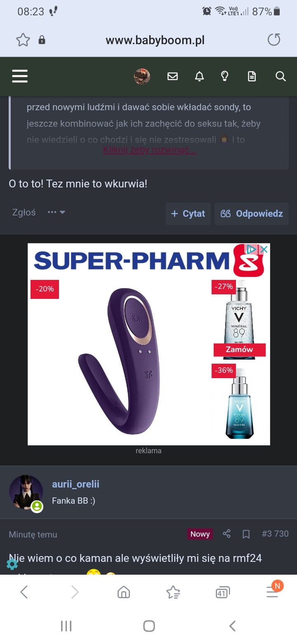297x644 pixels.
Task: Reload the page with the refresh icon
Action: 274,40
